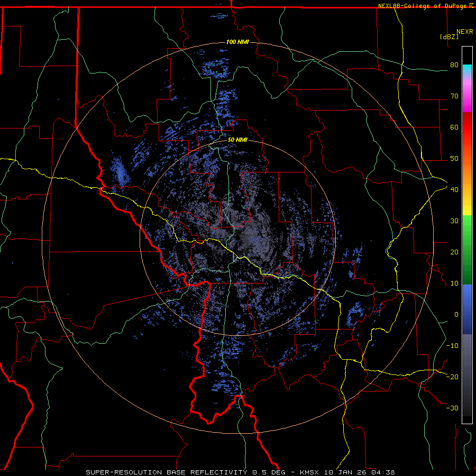This screenshot has height=476, width=476.
Task: Click the KMSX station identifier in caption
Action: coord(309,472)
